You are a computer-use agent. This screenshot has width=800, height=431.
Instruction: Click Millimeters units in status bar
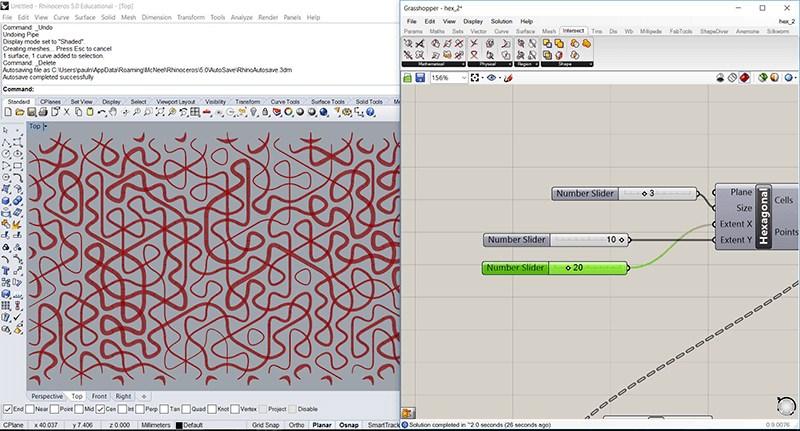click(x=156, y=425)
